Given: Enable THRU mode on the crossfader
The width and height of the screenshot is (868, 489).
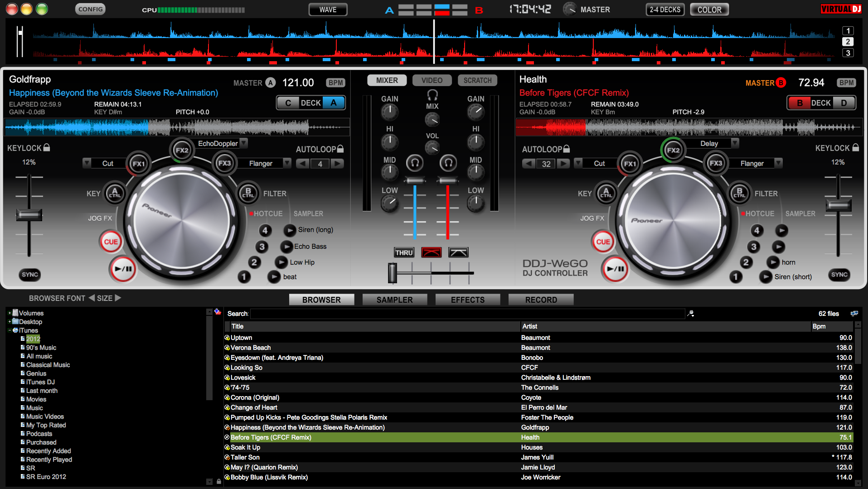Looking at the screenshot, I should [403, 252].
